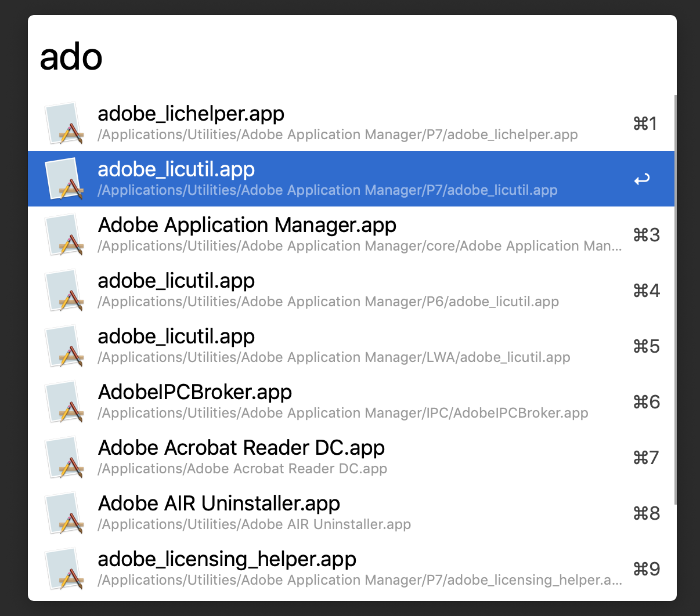Launch Adobe Acrobat Reader DC.app
The width and height of the screenshot is (700, 616).
(x=241, y=448)
